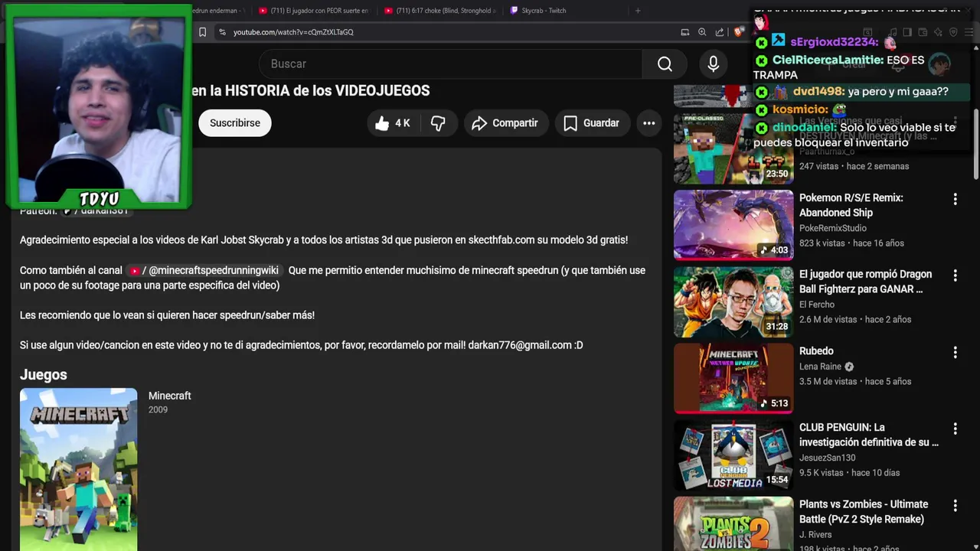
Task: Switch to the speedrun enderman tab
Action: (x=218, y=11)
